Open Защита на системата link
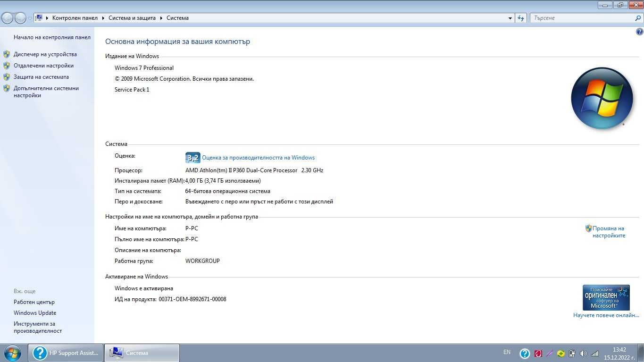The image size is (644, 362). pos(41,77)
